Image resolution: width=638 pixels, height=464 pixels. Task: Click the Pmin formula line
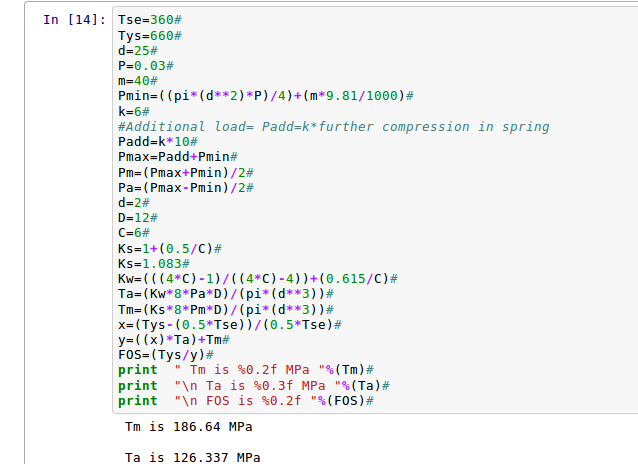[265, 95]
